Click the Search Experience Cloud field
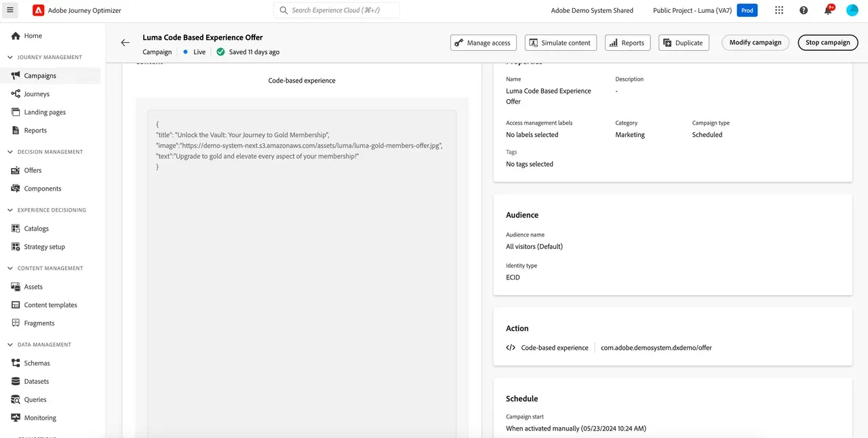Viewport: 868px width, 438px height. 337,10
